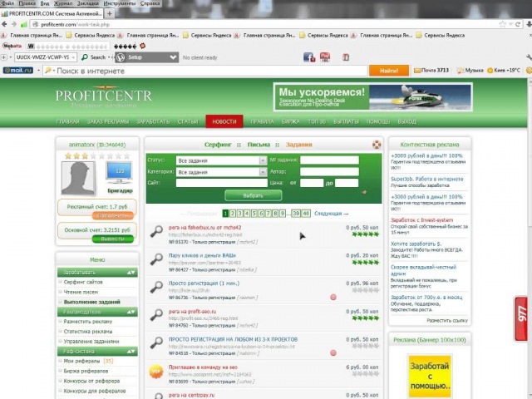Screen dimensions: 532x399
Task: Click the PROFITCENTR site logo
Action: tap(103, 96)
